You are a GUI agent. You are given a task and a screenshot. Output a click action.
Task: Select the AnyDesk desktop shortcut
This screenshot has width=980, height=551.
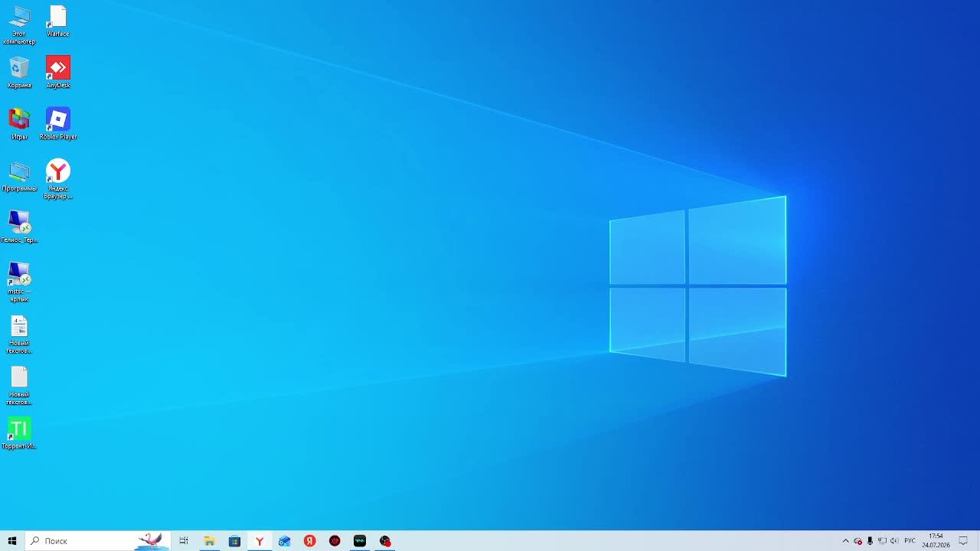[58, 73]
